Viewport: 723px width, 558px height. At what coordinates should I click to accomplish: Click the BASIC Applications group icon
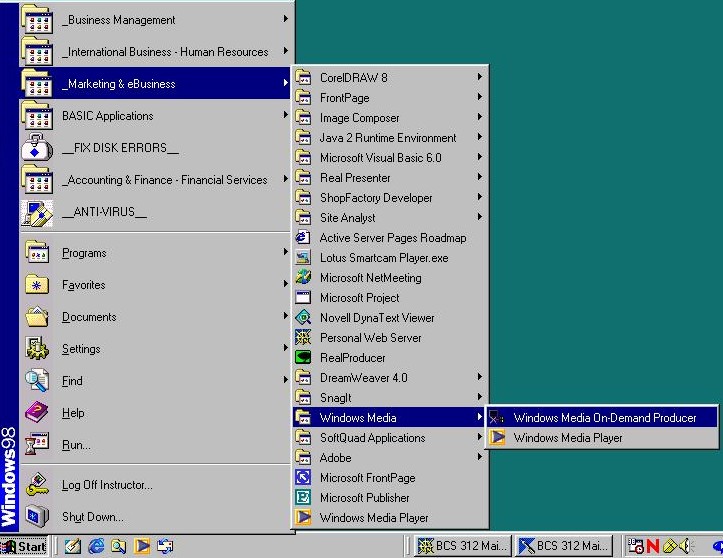pos(37,115)
